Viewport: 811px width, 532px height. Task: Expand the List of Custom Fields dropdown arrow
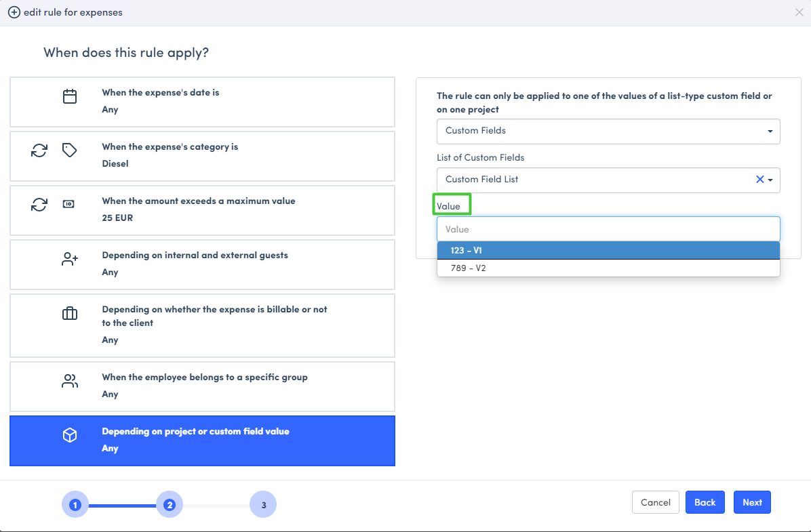tap(771, 180)
